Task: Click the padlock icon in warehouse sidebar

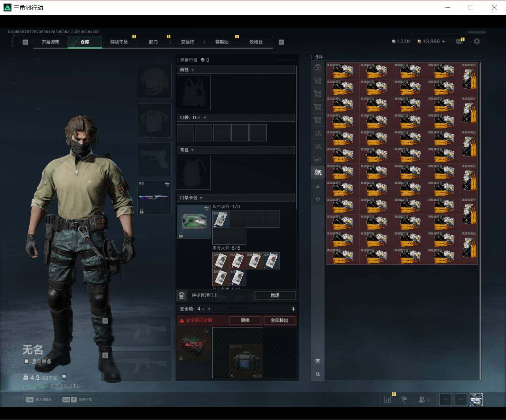Action: click(317, 186)
